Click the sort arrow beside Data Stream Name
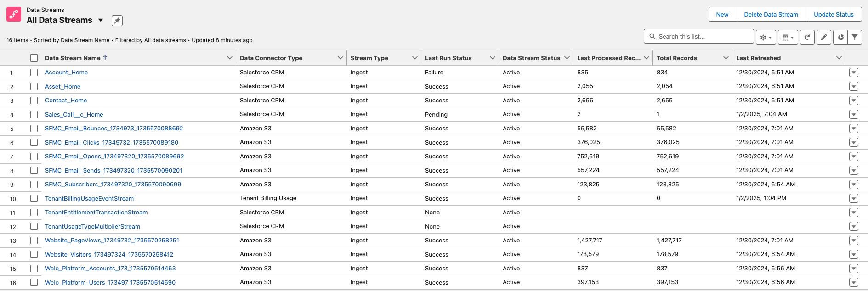 coord(105,57)
